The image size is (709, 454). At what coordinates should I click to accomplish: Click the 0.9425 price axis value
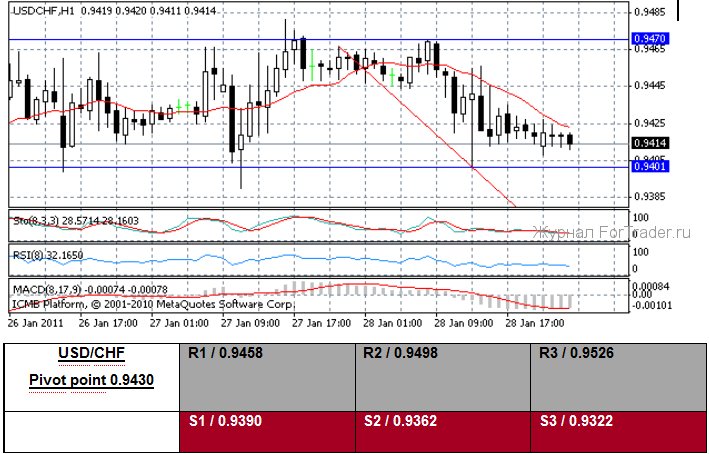[650, 123]
